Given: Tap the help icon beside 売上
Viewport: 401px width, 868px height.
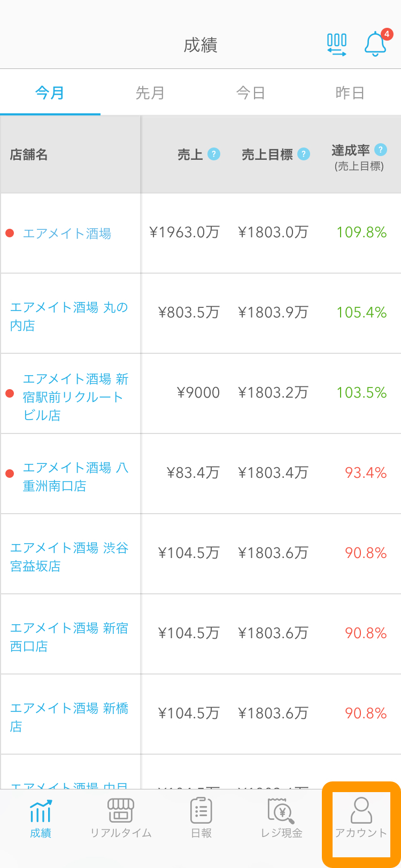Looking at the screenshot, I should (214, 154).
